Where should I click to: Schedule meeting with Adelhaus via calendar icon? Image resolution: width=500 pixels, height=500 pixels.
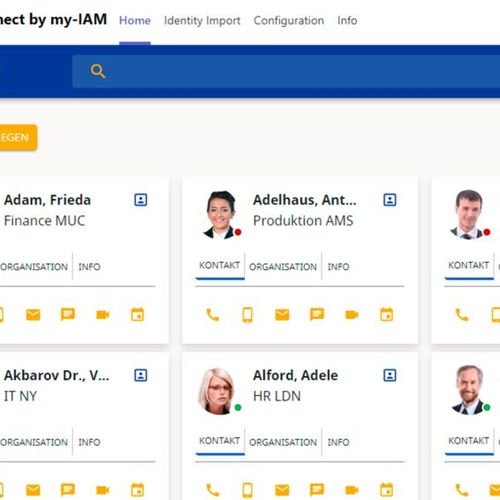pos(387,314)
